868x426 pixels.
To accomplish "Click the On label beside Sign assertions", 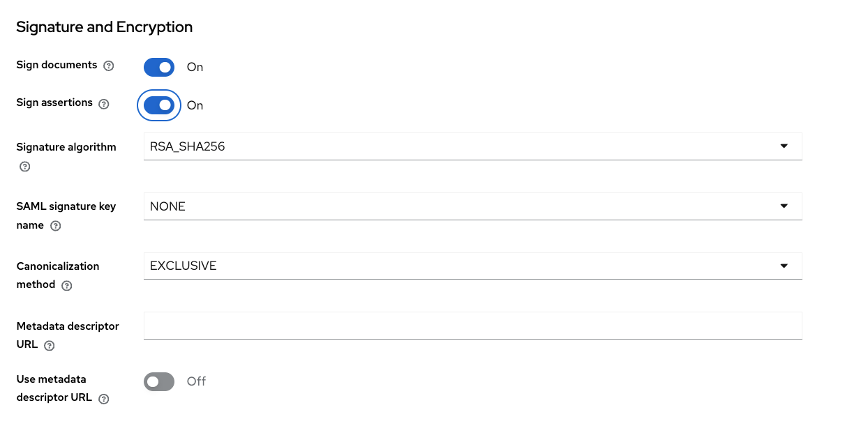I will coord(195,105).
